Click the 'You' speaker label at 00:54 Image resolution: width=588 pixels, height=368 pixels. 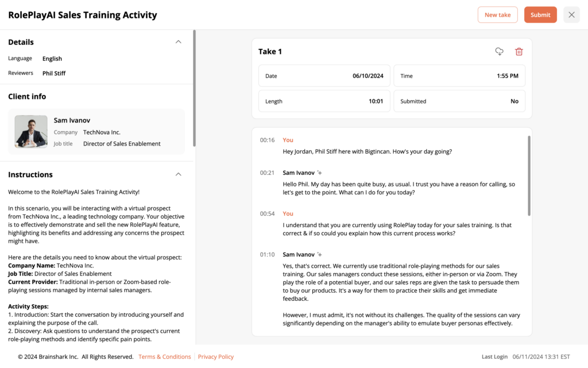[288, 214]
